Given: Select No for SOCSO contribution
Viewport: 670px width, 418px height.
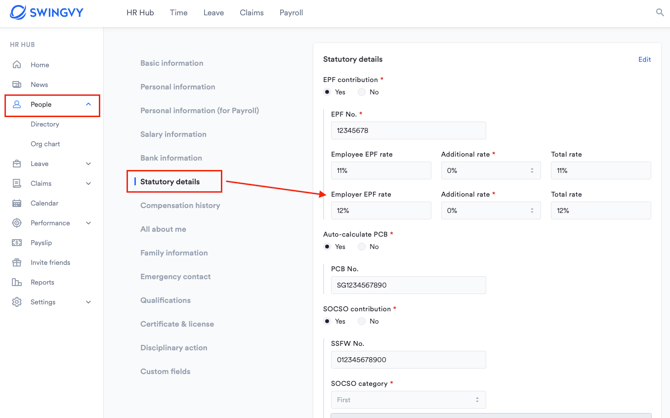Looking at the screenshot, I should [x=362, y=322].
